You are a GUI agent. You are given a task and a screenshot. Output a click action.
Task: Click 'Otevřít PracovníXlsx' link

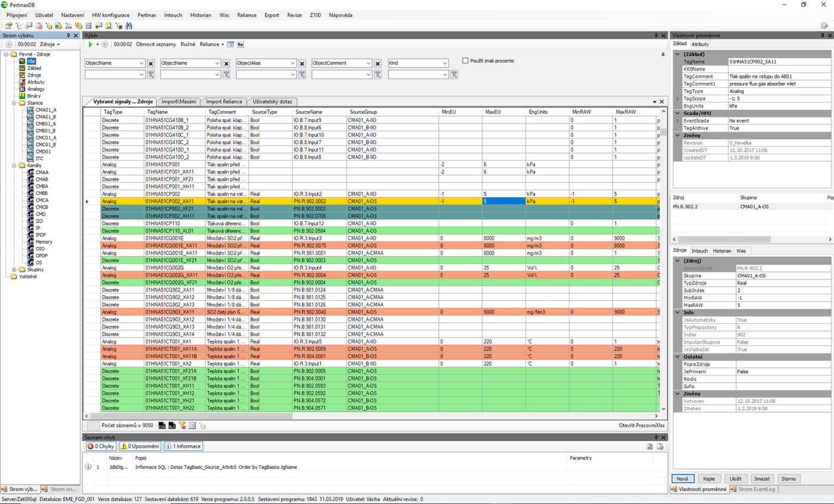[641, 425]
